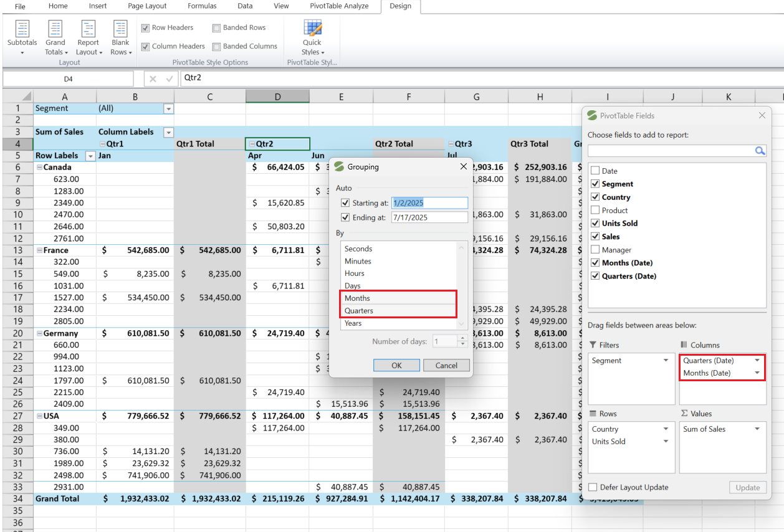The image size is (784, 532).
Task: Collapse the USA row group
Action: 39,416
